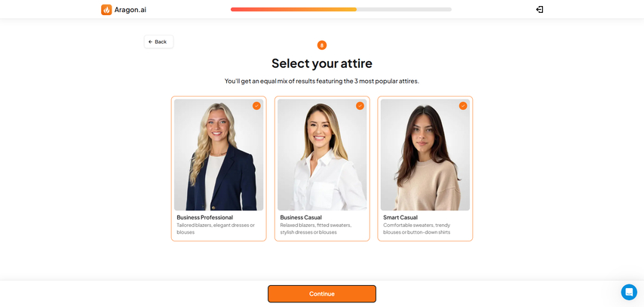Screen dimensions: 644x307
Task: Uncheck the Business Professional checkmark
Action: click(x=256, y=106)
